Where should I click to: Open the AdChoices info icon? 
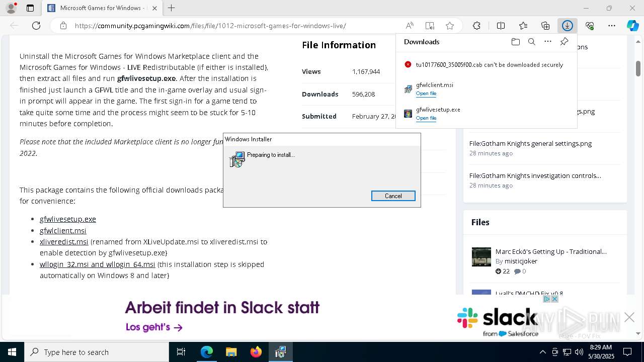[546, 299]
